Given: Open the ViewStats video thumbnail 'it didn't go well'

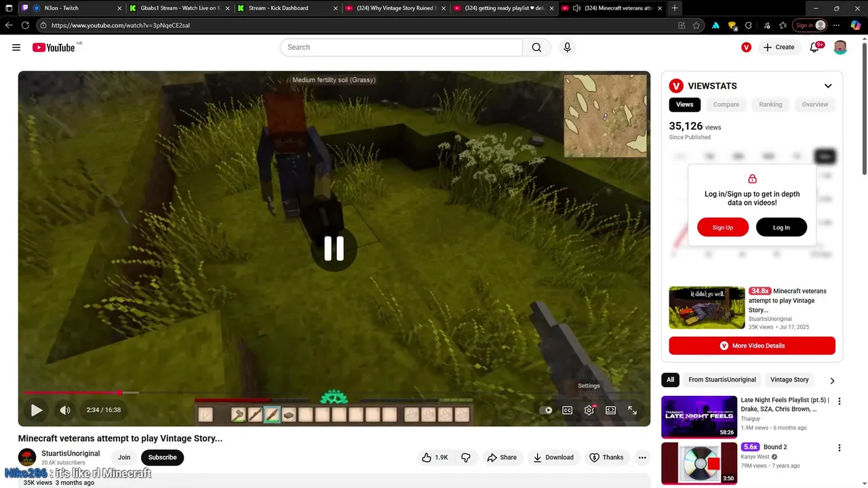Looking at the screenshot, I should pos(707,308).
